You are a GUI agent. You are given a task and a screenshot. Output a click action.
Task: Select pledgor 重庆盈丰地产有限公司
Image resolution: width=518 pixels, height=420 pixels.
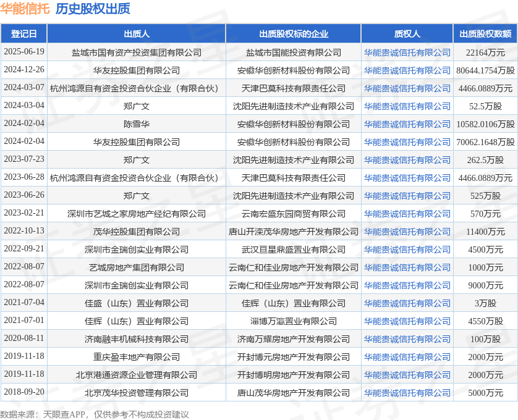tap(137, 357)
